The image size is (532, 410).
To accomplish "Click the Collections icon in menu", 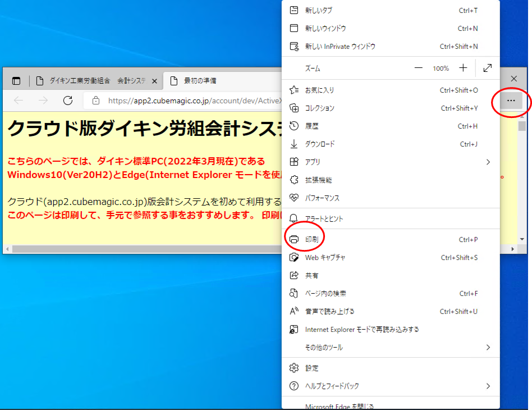I will tap(293, 108).
